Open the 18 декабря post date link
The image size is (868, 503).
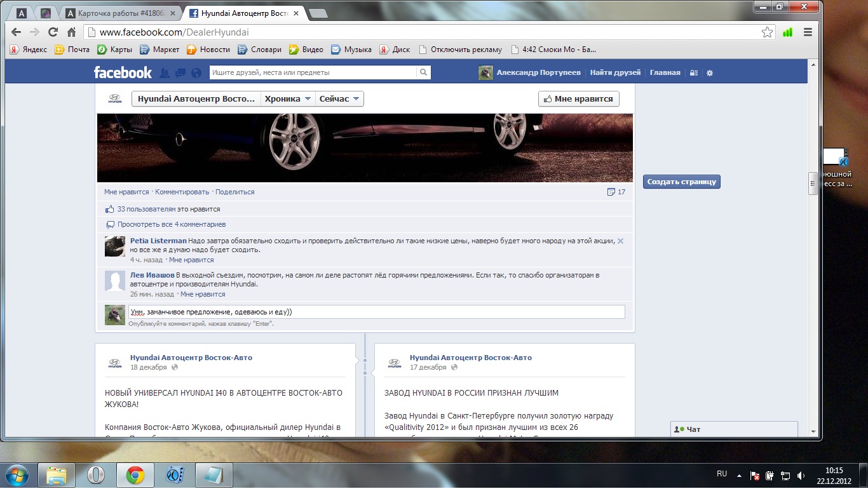pos(149,367)
